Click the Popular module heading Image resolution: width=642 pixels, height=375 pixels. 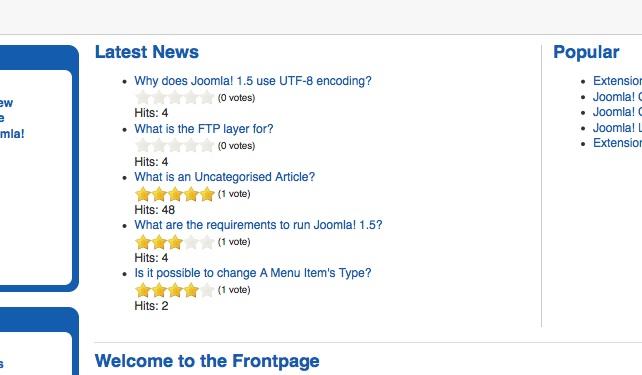point(586,52)
